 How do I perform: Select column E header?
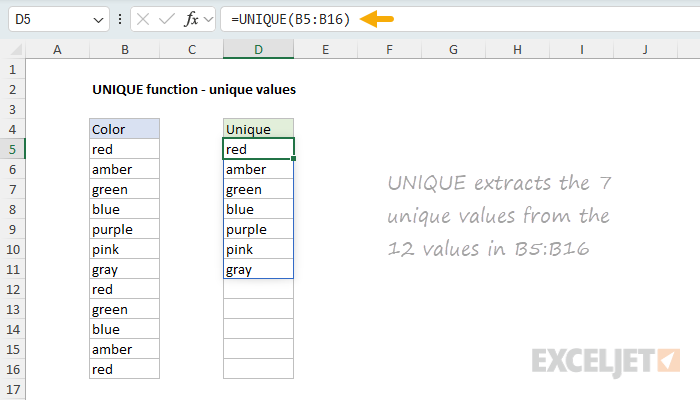coord(325,50)
